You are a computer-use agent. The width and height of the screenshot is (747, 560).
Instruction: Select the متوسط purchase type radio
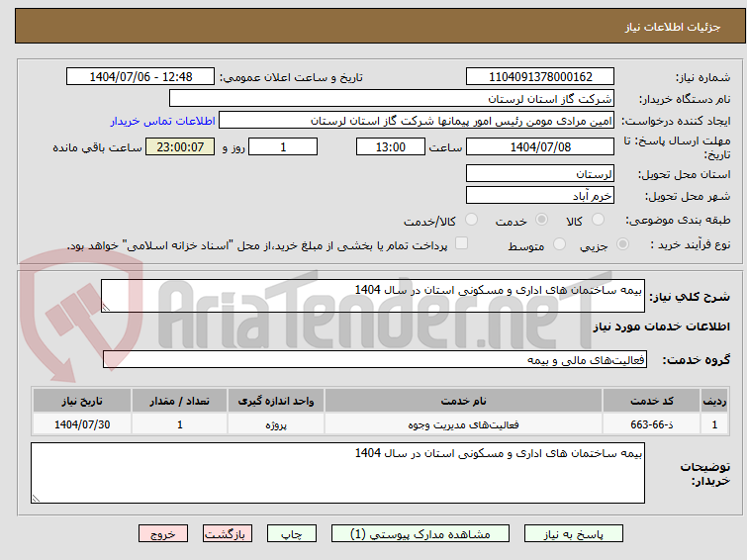(x=559, y=244)
